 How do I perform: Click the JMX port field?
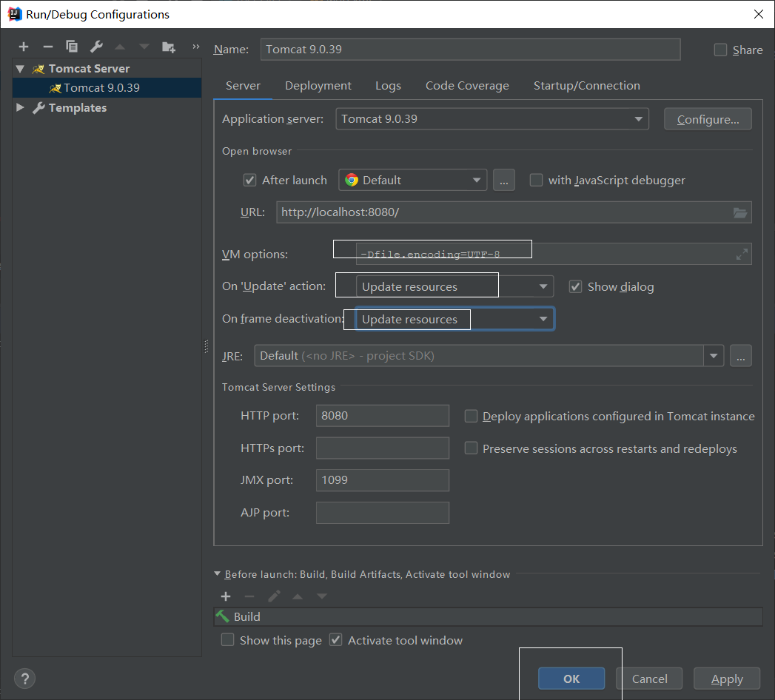pos(383,480)
